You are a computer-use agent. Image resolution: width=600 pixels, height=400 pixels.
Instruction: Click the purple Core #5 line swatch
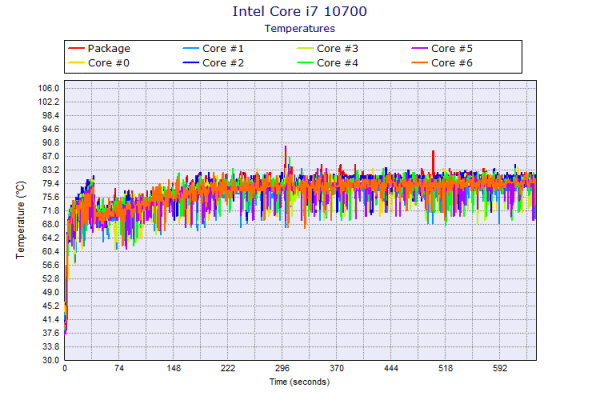click(419, 48)
